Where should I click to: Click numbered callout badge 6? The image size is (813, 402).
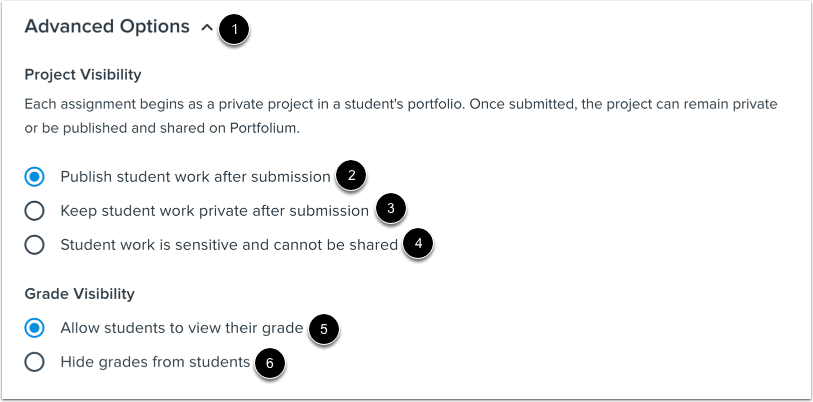270,362
